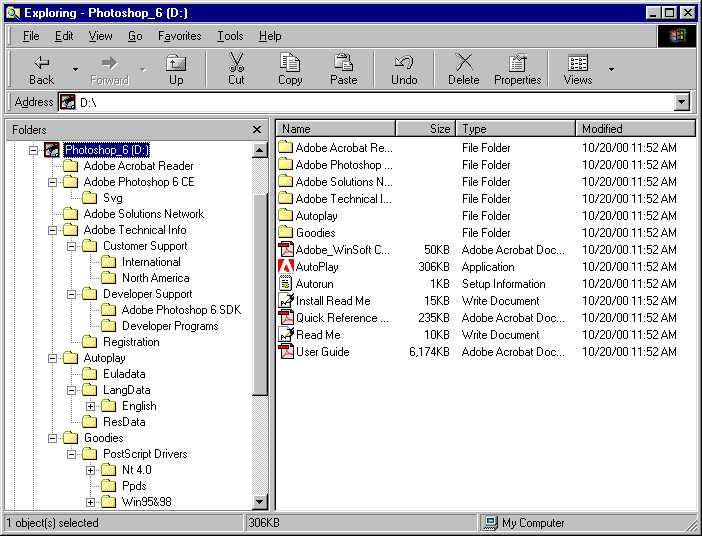The width and height of the screenshot is (702, 536).
Task: Sort files by Name column header
Action: pos(336,129)
